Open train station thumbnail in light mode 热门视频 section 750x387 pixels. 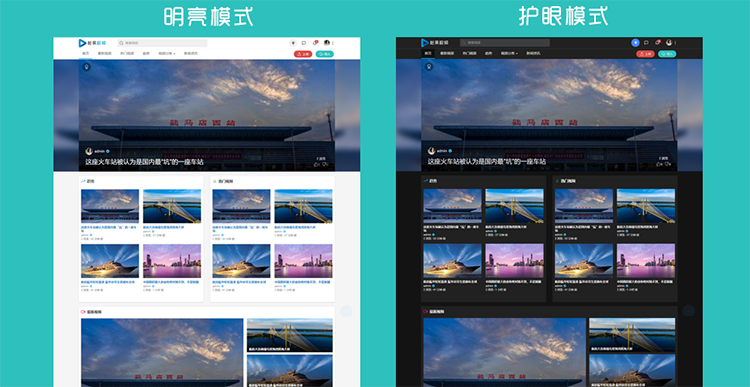[x=241, y=206]
